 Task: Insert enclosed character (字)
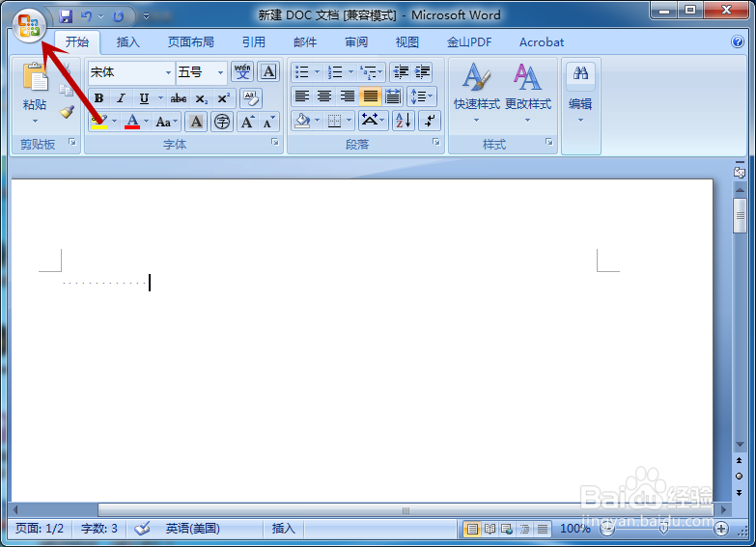tap(222, 122)
